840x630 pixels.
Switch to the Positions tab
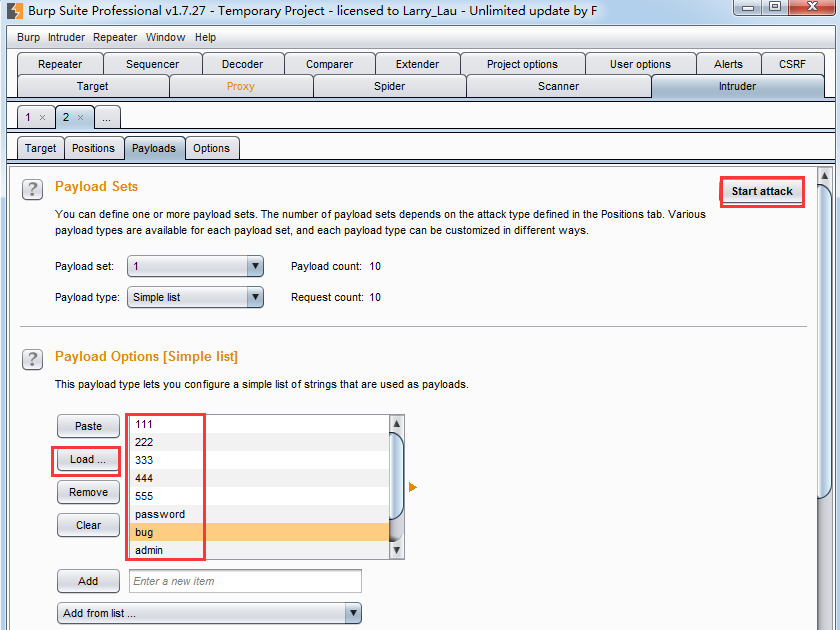point(93,148)
